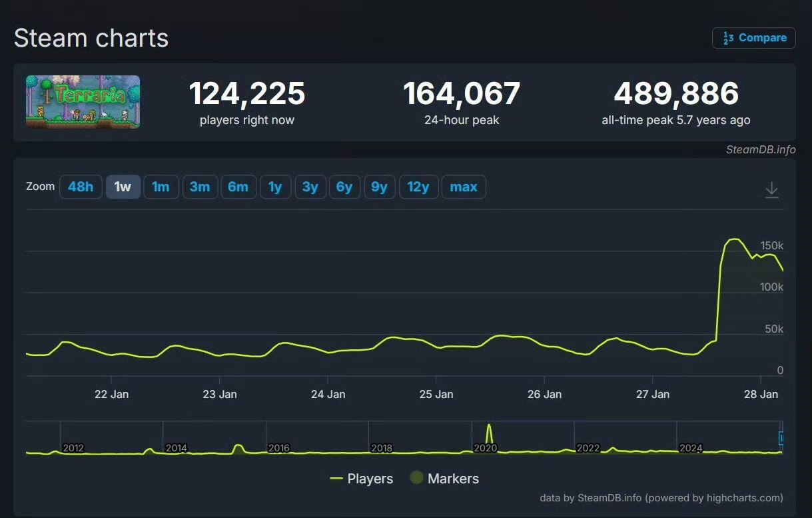Click the 164,067 24-hour peak value
812x518 pixels.
[x=462, y=93]
